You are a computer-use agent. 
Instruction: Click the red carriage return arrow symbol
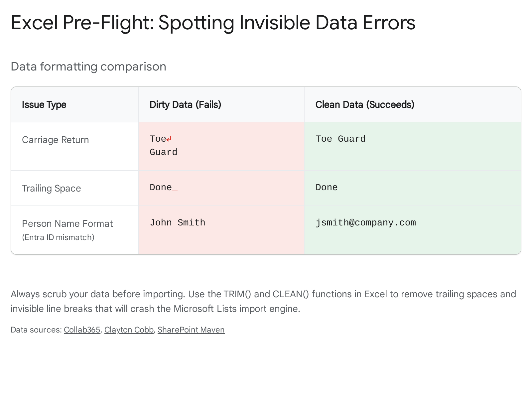(x=169, y=139)
